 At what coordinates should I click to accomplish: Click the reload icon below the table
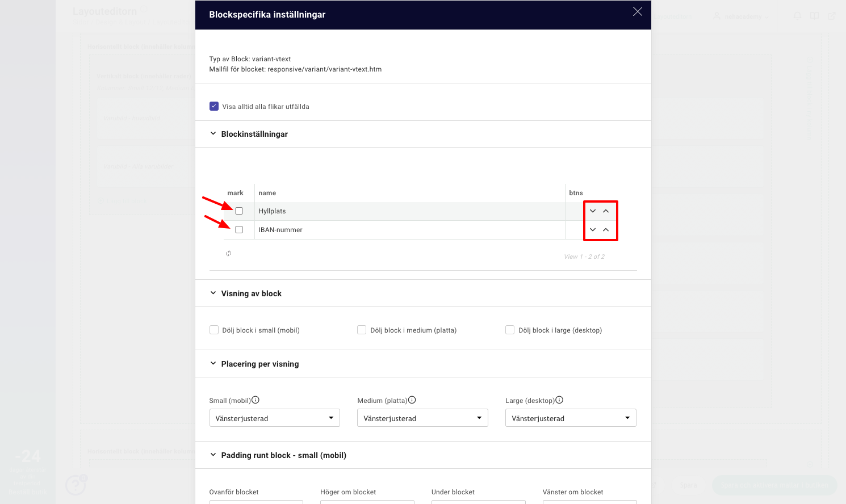[x=228, y=254]
